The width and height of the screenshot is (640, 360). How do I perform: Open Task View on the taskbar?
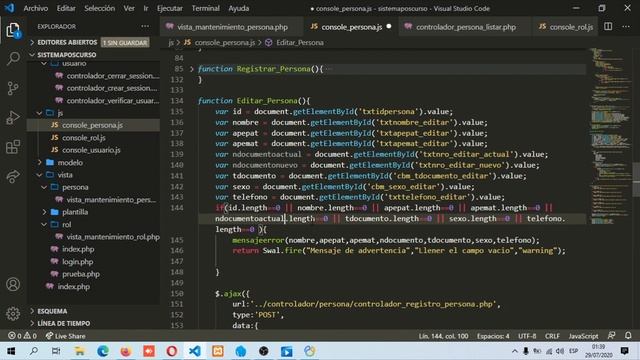[56, 351]
